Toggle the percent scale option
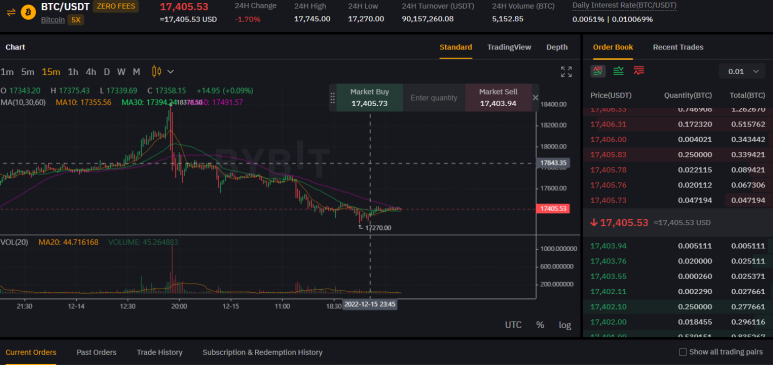 click(540, 325)
